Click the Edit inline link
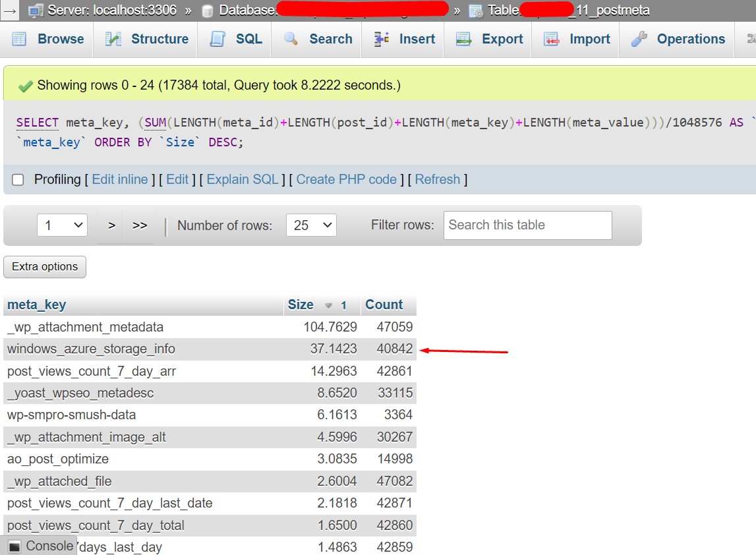Image resolution: width=756 pixels, height=555 pixels. pos(120,179)
